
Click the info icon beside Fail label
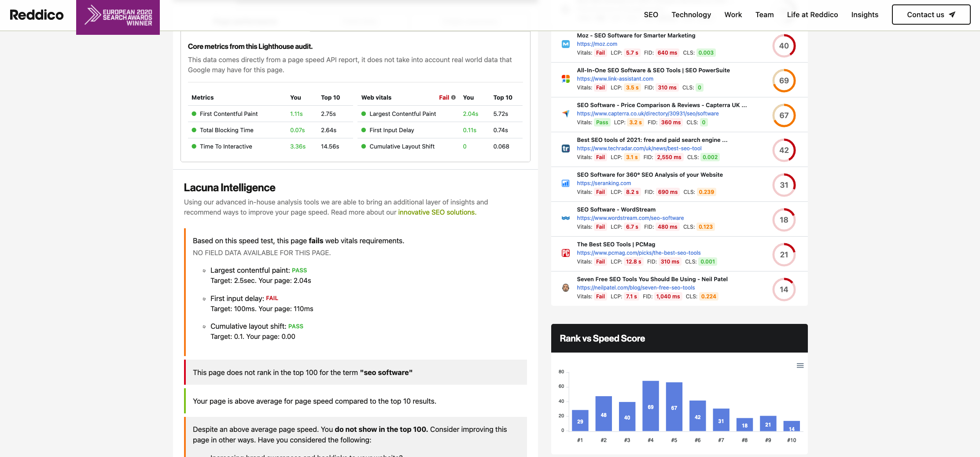pyautogui.click(x=453, y=97)
